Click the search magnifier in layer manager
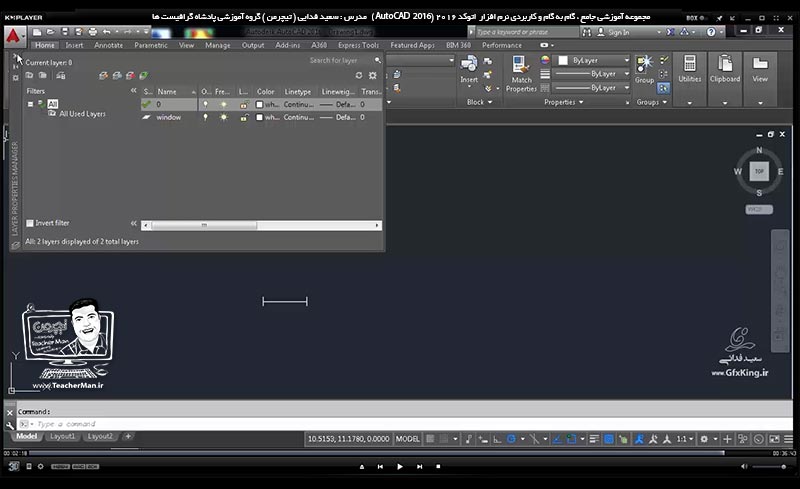 pyautogui.click(x=378, y=60)
